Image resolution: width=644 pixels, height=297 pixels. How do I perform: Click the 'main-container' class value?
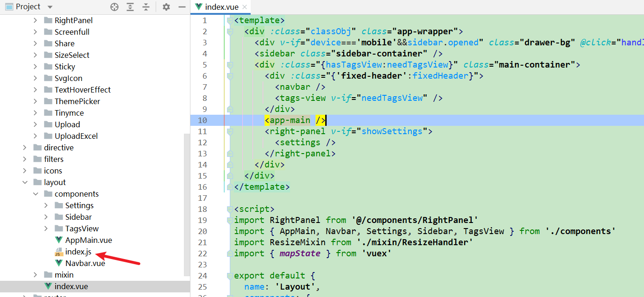(x=534, y=65)
